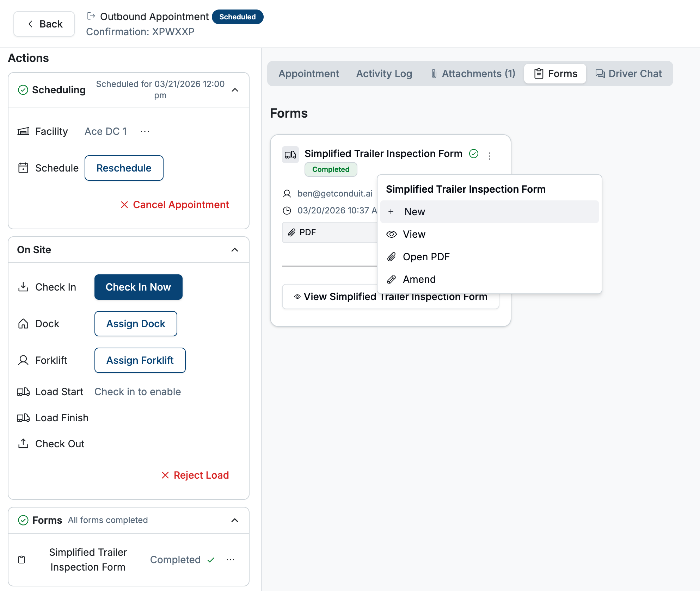The image size is (700, 591).
Task: Click the Load Finish truck icon
Action: 23,418
